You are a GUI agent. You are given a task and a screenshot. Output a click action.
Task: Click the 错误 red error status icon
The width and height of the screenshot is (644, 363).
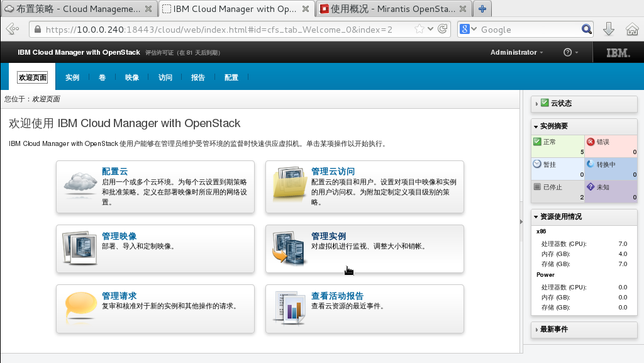591,142
